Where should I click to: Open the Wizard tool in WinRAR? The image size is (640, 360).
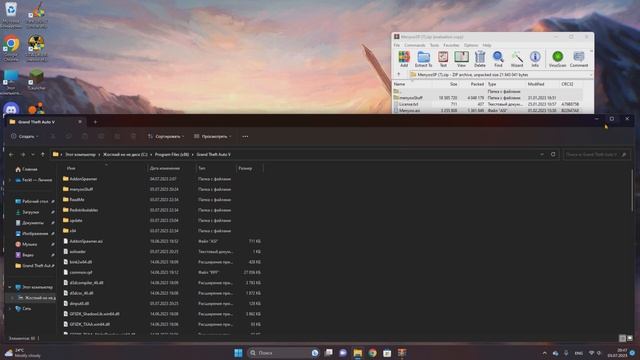[517, 59]
